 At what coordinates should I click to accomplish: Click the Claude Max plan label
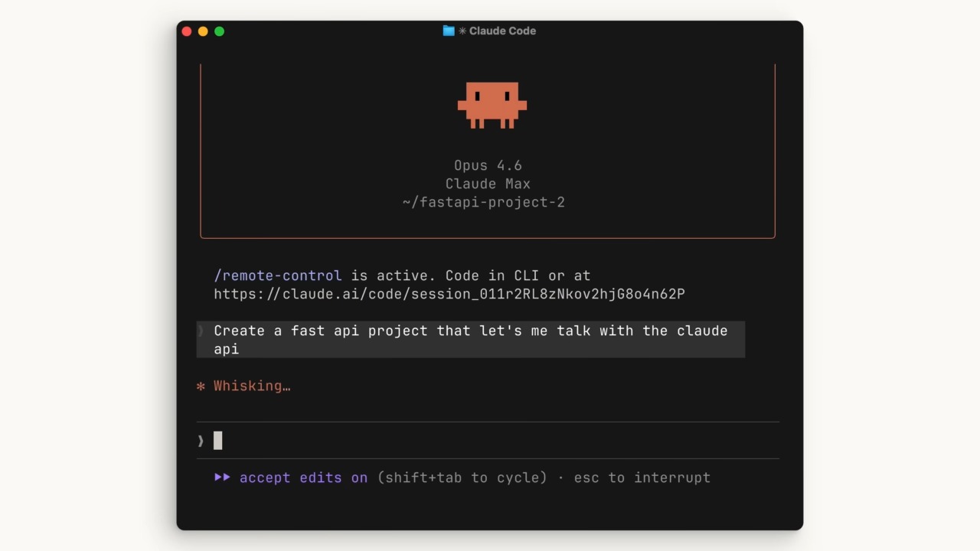tap(488, 184)
